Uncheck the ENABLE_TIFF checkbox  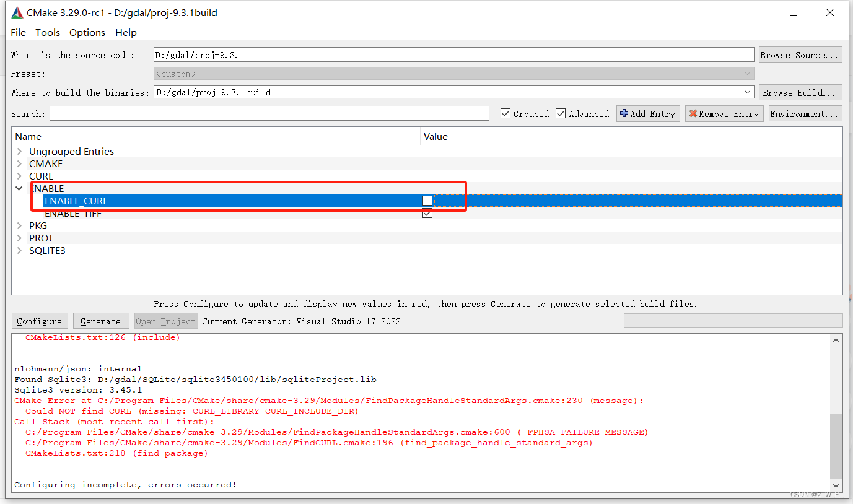[427, 213]
